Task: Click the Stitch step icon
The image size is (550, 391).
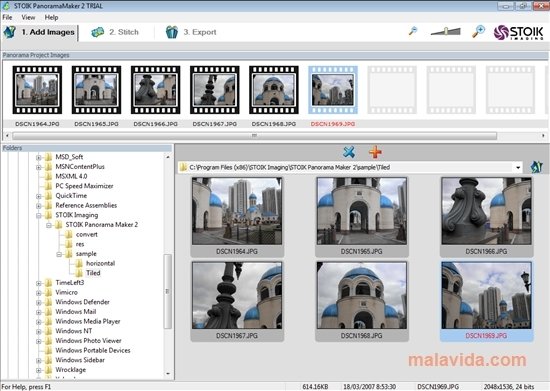Action: 98,32
